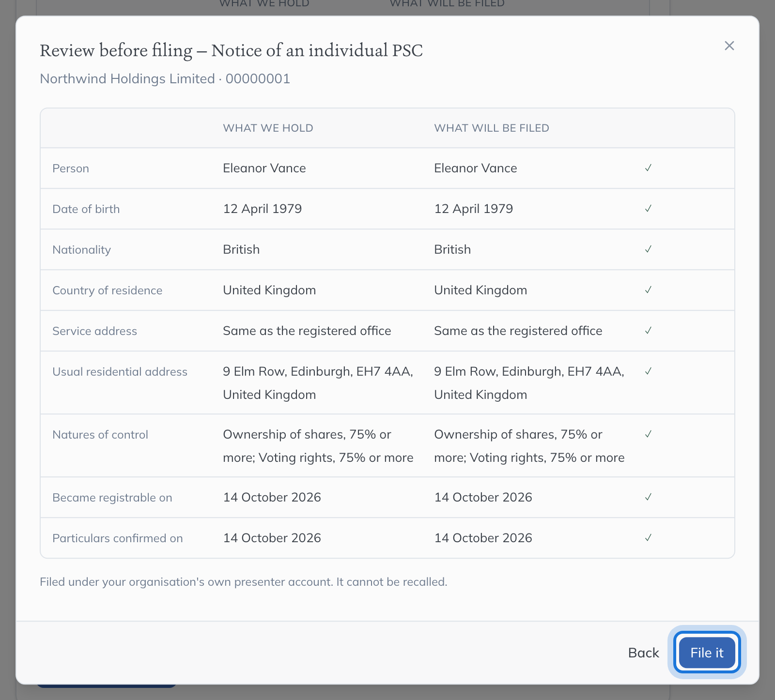Click the checkmark in the Service address row

coord(648,331)
